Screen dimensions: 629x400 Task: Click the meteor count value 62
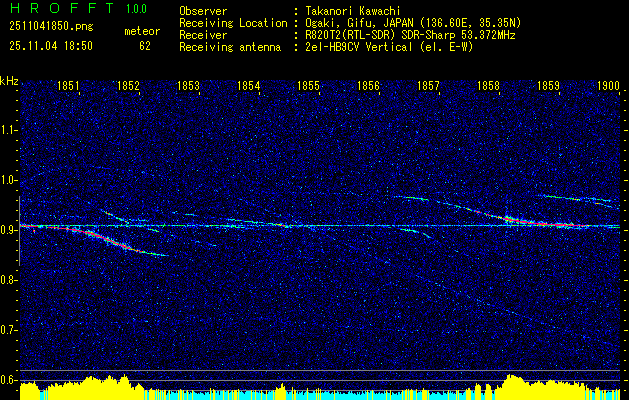tap(145, 46)
